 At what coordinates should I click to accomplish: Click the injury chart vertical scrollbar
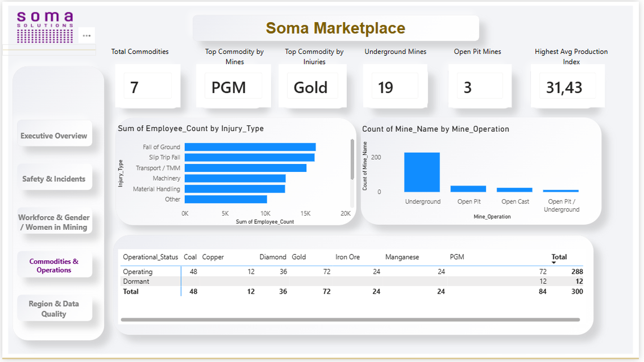(x=352, y=159)
